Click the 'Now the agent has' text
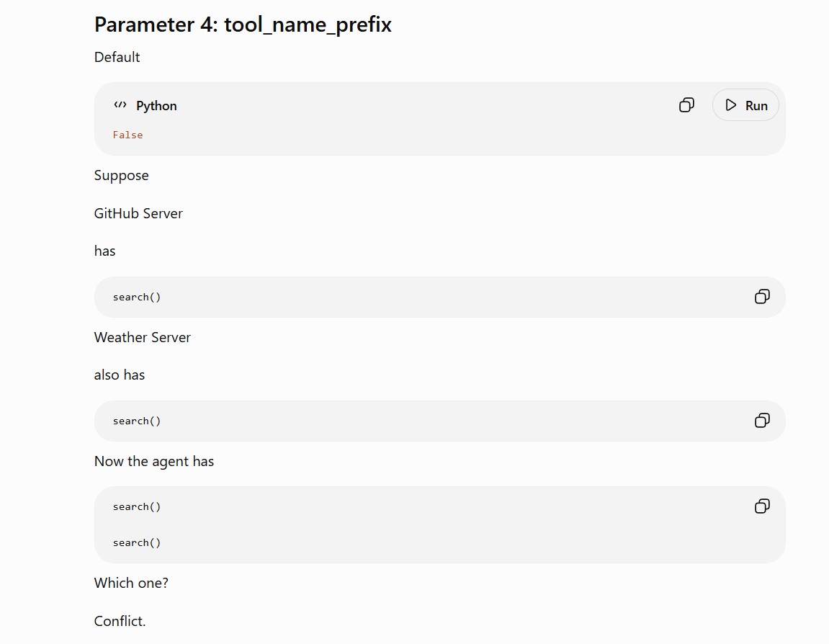Viewport: 829px width, 644px height. click(154, 462)
